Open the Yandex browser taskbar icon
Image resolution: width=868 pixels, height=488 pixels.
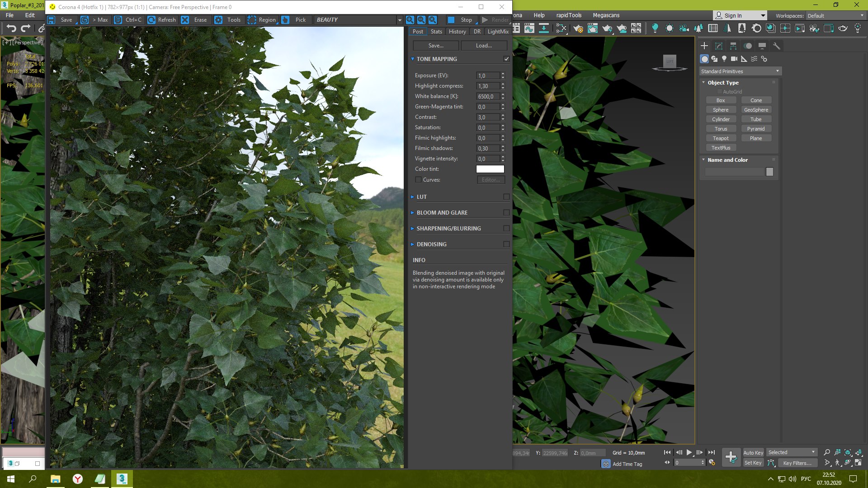pos(78,479)
